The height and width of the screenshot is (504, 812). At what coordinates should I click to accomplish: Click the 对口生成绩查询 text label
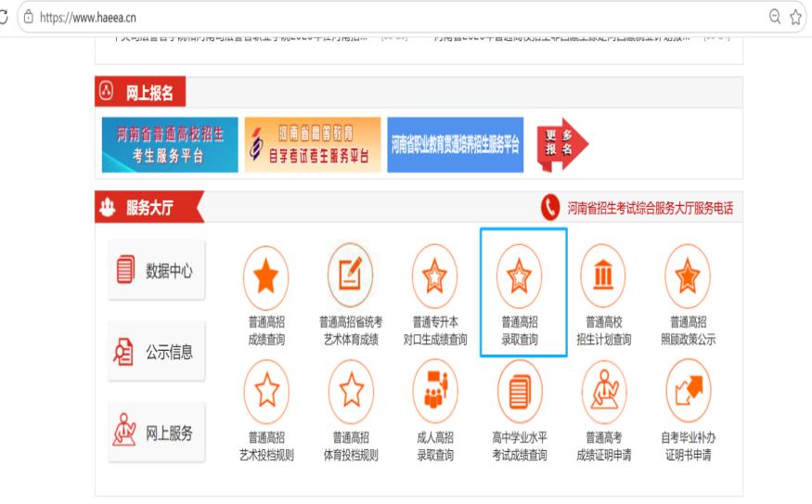pyautogui.click(x=435, y=340)
